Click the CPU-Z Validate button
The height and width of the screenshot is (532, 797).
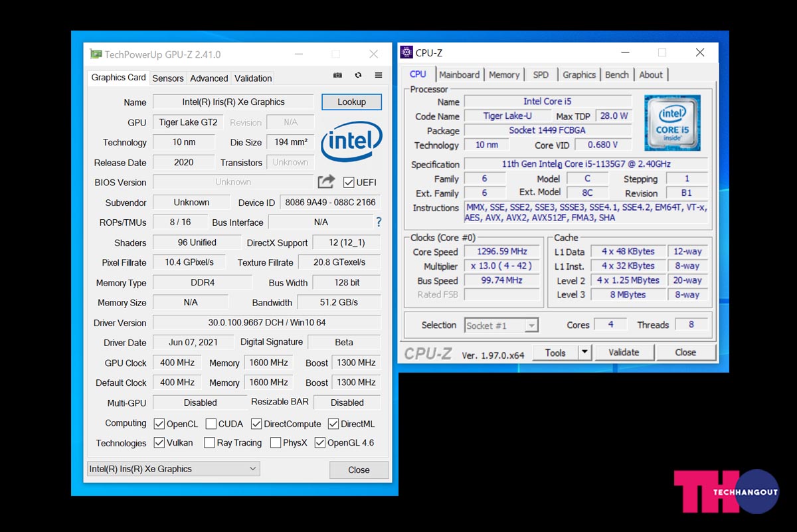(624, 353)
